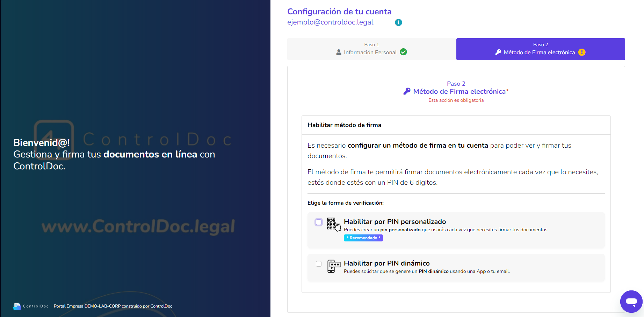This screenshot has height=317, width=644.
Task: Click the 'Habilitar método de firma' header
Action: (344, 125)
